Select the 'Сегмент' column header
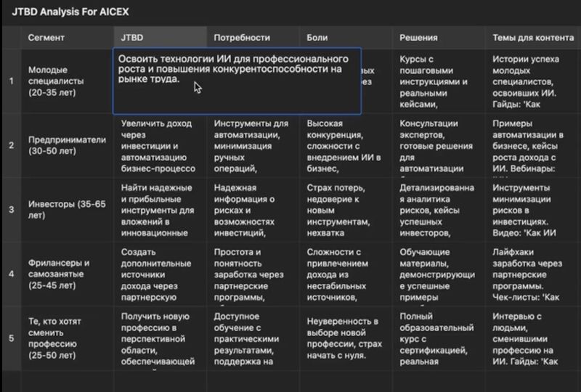This screenshot has height=392, width=581. pos(68,38)
